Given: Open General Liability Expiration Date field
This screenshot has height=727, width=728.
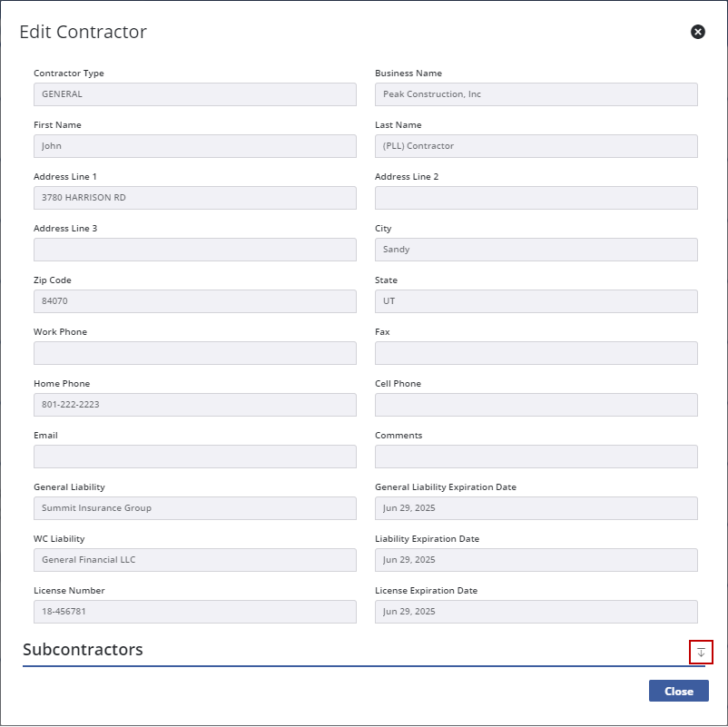Looking at the screenshot, I should point(536,508).
